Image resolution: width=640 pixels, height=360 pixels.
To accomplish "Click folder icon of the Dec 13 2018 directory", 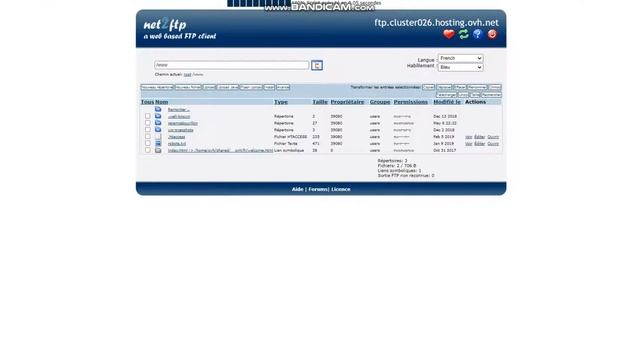I will click(158, 116).
